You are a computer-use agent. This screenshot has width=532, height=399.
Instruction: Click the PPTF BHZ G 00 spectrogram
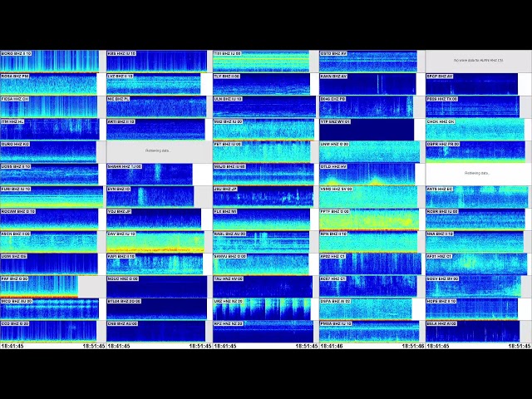coord(369,219)
